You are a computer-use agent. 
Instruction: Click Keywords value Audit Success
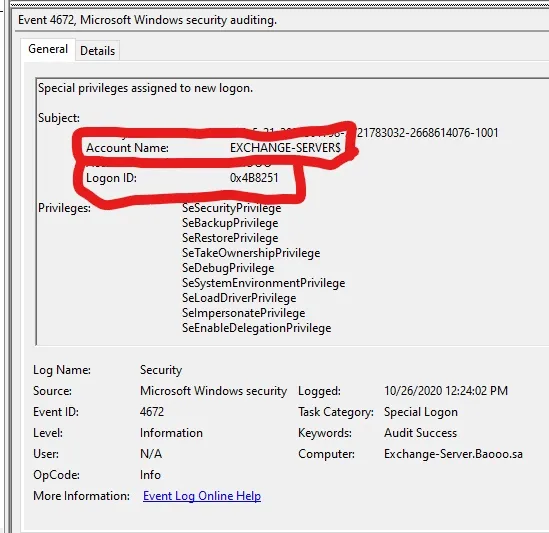coord(421,433)
